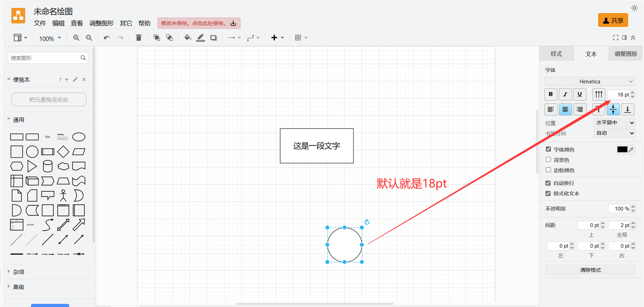
Task: Click the redo arrow icon
Action: click(x=120, y=38)
